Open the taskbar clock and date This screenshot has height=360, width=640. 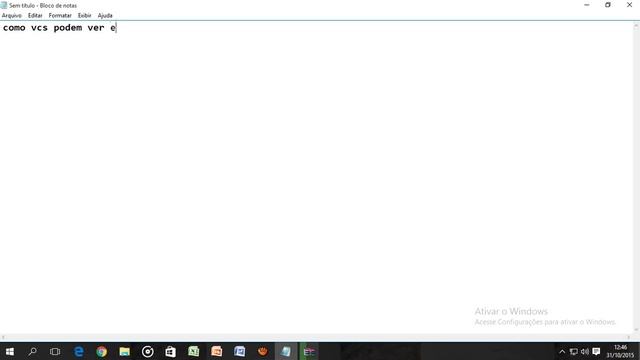[620, 351]
